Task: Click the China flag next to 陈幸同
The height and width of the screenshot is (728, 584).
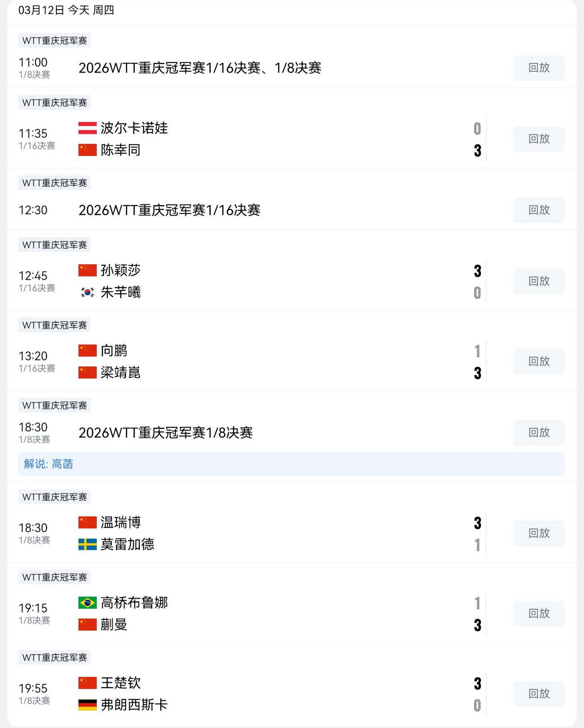Action: (x=87, y=150)
